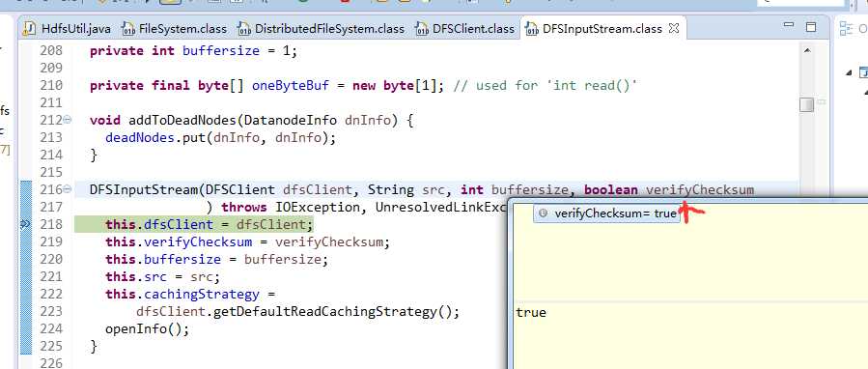Click the FileSystem.class file icon
868x369 pixels.
[x=128, y=28]
